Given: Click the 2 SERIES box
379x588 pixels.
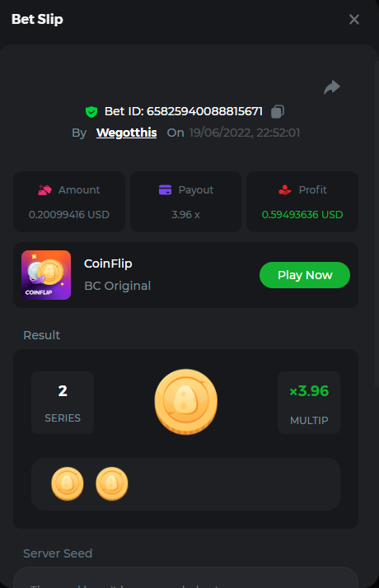Looking at the screenshot, I should [63, 403].
